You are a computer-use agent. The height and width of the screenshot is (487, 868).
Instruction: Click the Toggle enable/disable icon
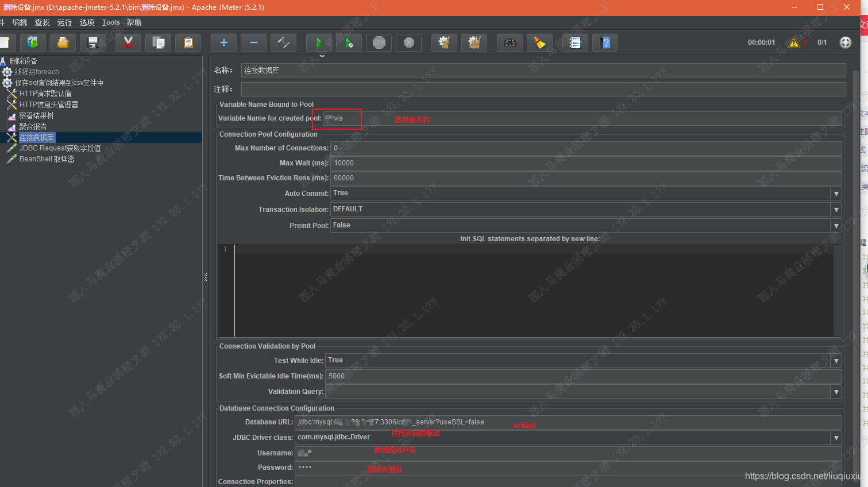tap(283, 42)
